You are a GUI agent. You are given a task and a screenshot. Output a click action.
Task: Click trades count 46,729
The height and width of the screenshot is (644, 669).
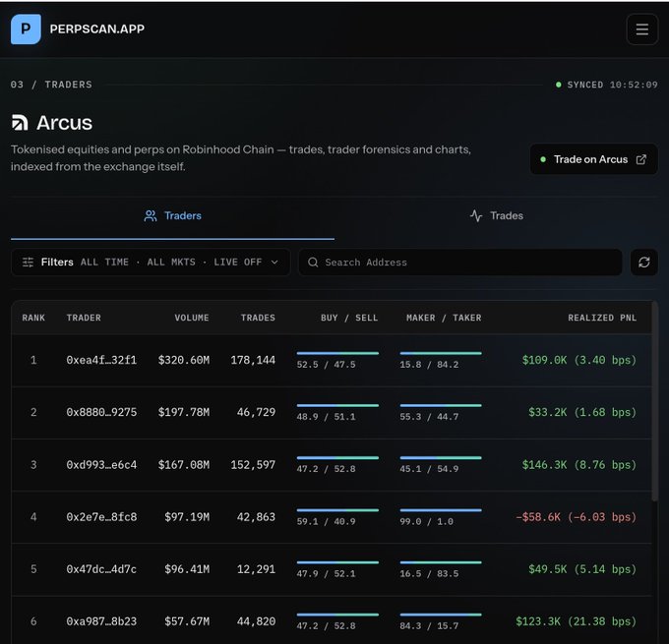coord(256,412)
